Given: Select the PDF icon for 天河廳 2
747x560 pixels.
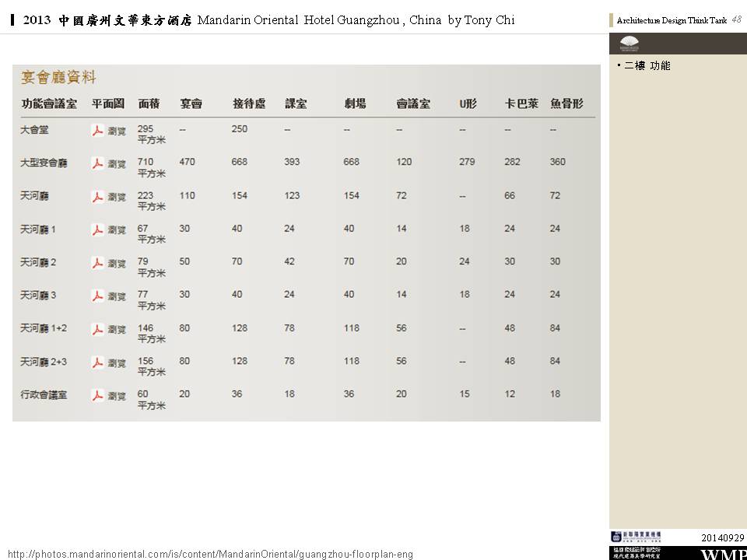Looking at the screenshot, I should 97,264.
